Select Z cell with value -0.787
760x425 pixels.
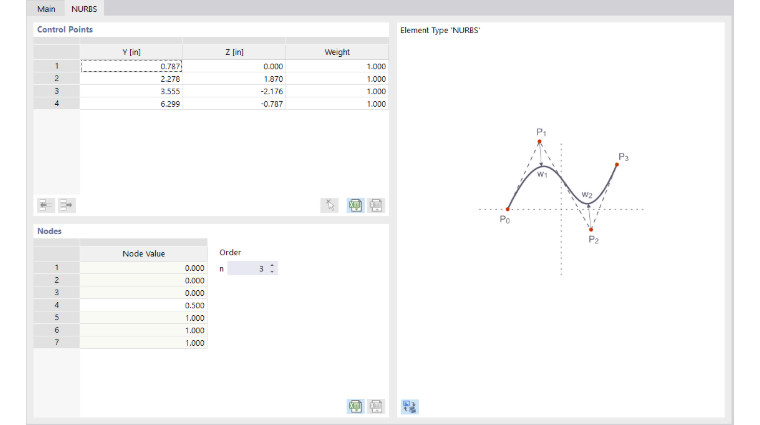coord(234,104)
